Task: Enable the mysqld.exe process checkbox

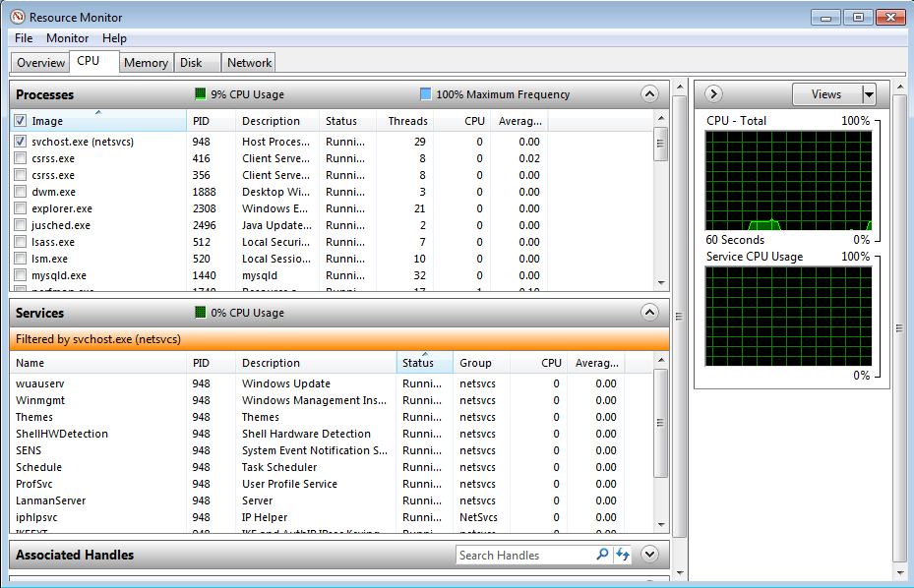Action: point(21,275)
